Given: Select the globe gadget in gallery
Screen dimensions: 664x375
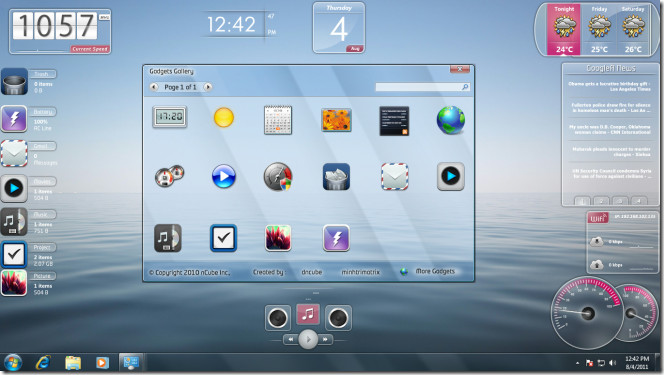Looking at the screenshot, I should (451, 120).
